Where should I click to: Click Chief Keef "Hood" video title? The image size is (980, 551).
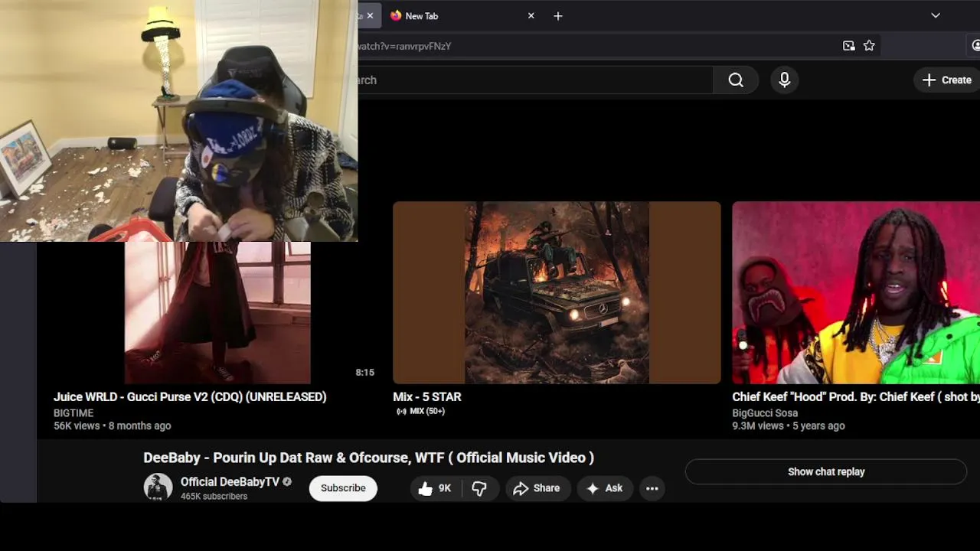[x=856, y=396]
